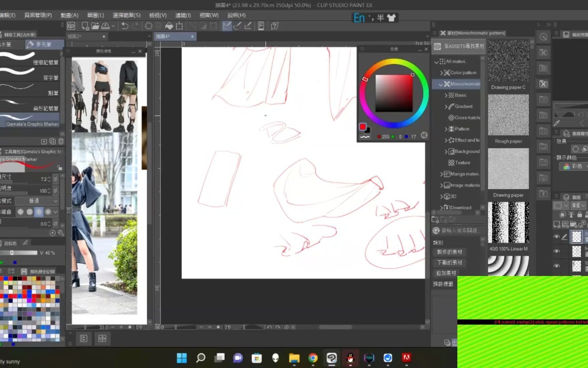Open the 選擇範圍(S) menu
The width and height of the screenshot is (588, 368).
pos(127,15)
